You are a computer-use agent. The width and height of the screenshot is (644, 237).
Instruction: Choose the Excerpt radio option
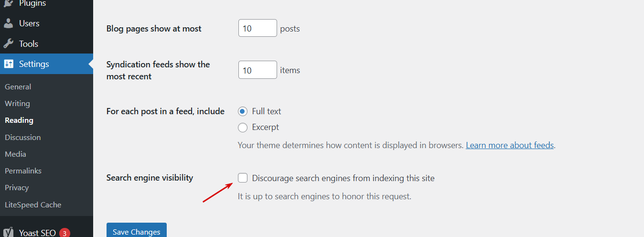pyautogui.click(x=243, y=127)
